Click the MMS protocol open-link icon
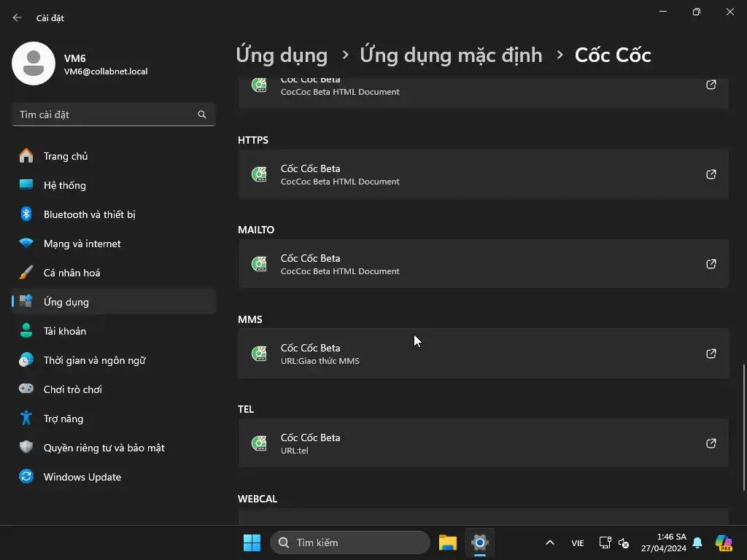This screenshot has width=747, height=560. coord(711,354)
